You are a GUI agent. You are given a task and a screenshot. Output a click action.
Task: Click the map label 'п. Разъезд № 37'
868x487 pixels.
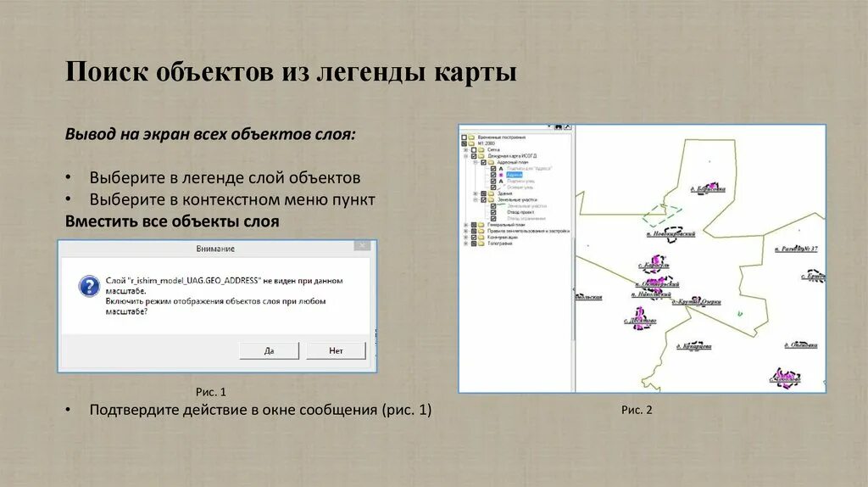tap(796, 249)
